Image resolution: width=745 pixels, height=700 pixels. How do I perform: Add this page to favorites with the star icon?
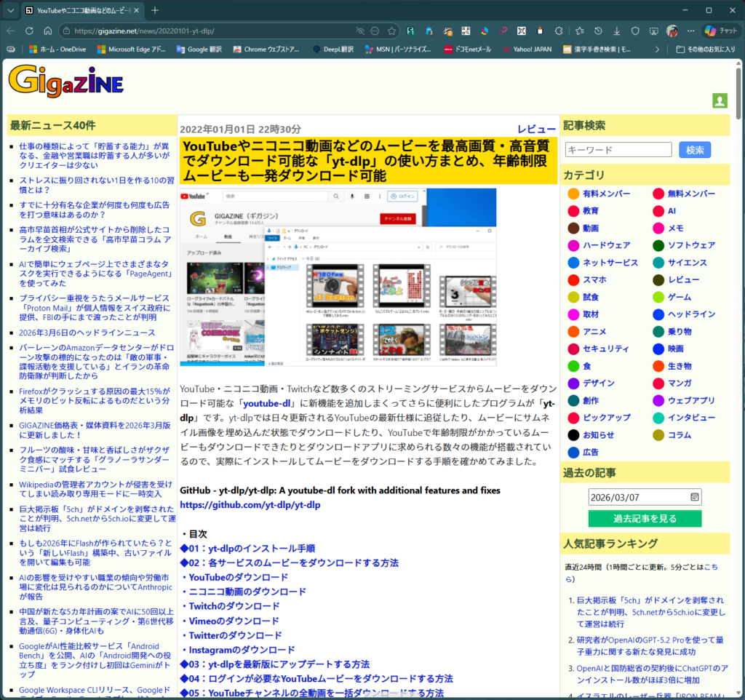(x=392, y=31)
